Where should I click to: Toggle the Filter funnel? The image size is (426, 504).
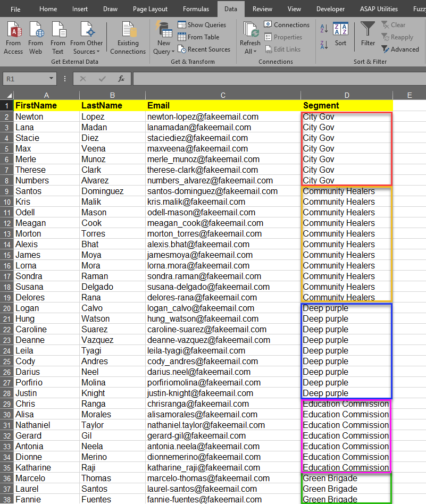368,33
